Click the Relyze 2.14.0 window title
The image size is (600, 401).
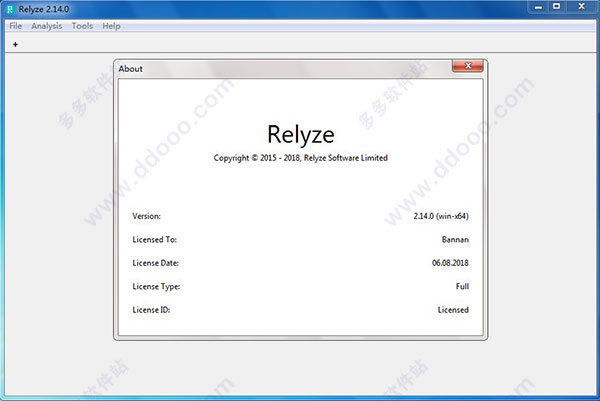pos(44,9)
